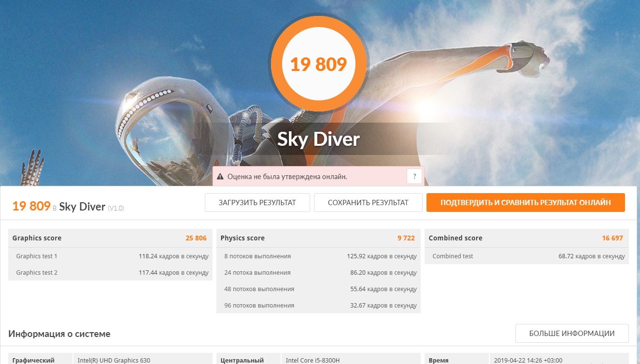Viewport: 640px width, 364px height.
Task: Click the 117.44 кадров в секунду value
Action: (x=173, y=273)
